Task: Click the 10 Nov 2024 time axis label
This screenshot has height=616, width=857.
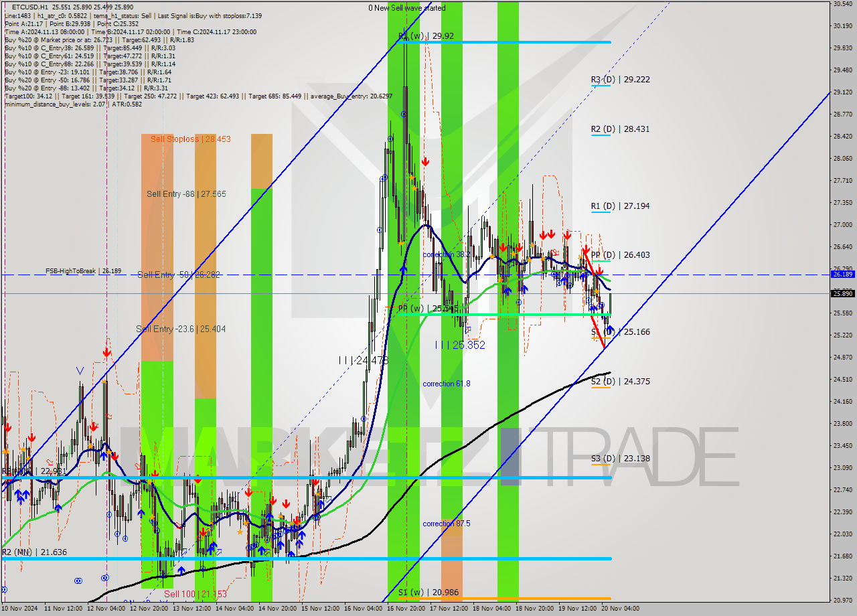Action: coord(21,609)
